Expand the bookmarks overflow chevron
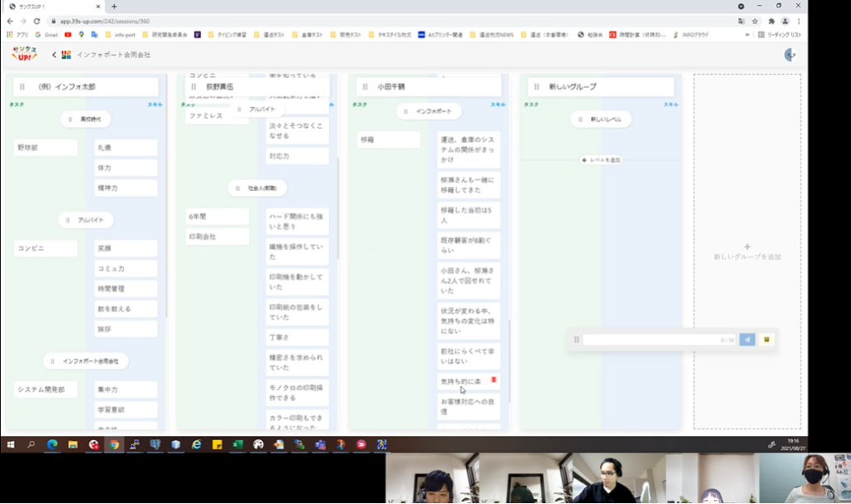Viewport: 851px width, 504px height. pyautogui.click(x=747, y=35)
